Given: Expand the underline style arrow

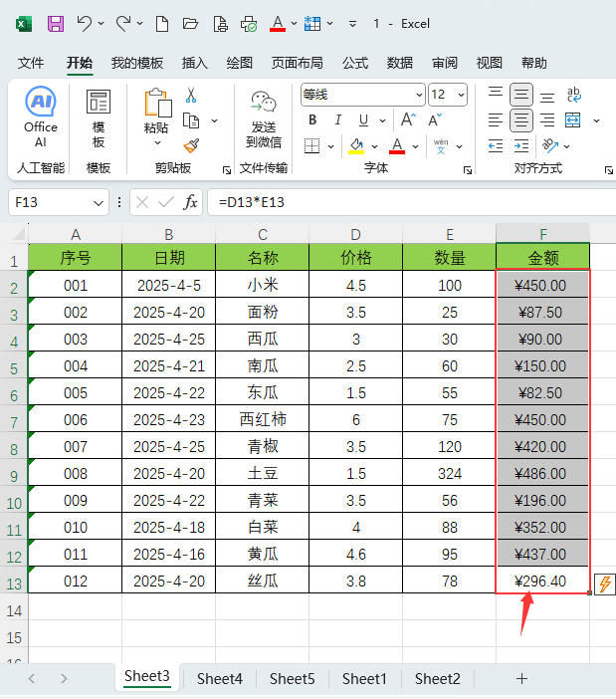Looking at the screenshot, I should tap(382, 120).
